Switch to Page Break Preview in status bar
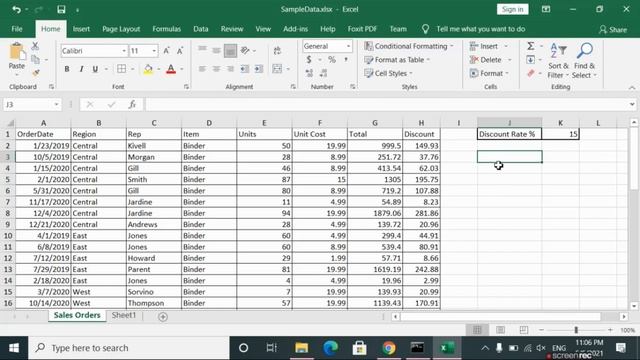This screenshot has height=360, width=640. [x=524, y=330]
